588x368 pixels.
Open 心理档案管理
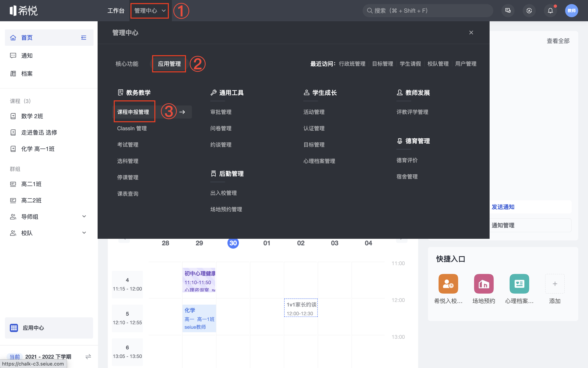pos(319,161)
